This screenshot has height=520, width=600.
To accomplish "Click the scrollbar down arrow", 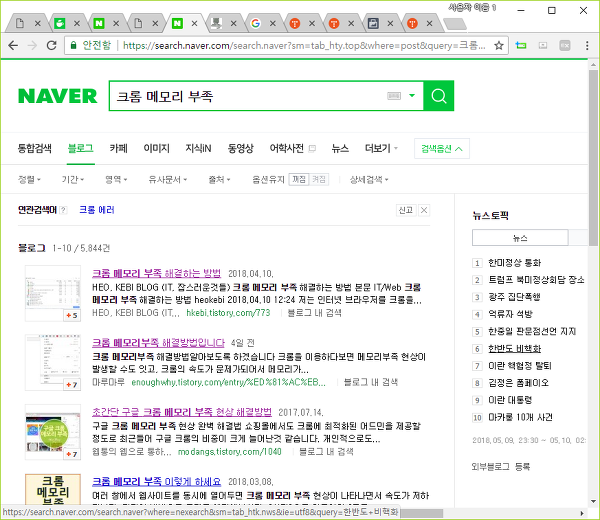I will pos(593,501).
